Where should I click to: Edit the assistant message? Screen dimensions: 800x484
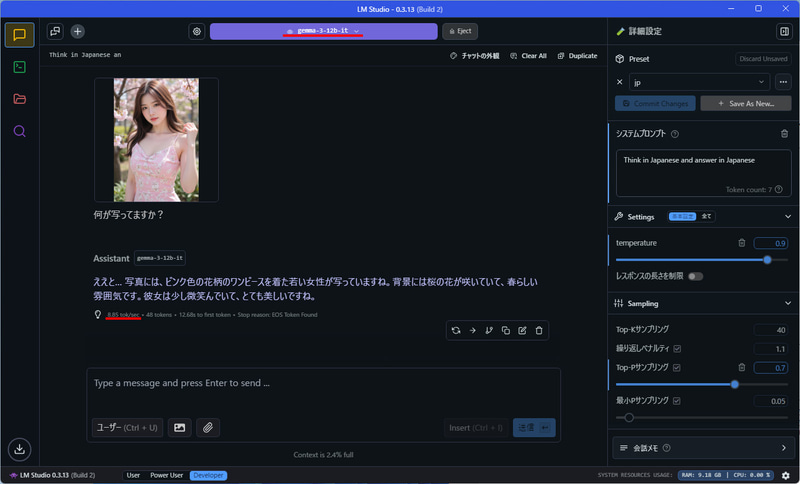[522, 330]
